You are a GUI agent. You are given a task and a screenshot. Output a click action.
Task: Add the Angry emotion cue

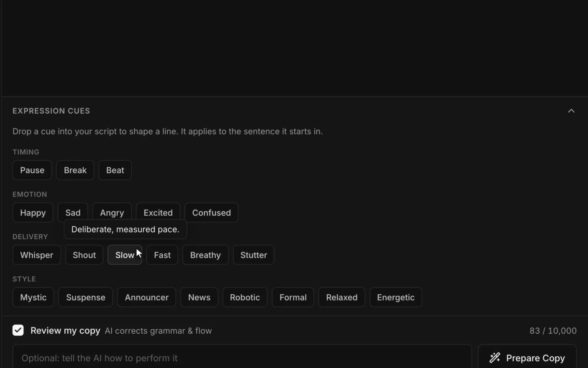click(112, 213)
